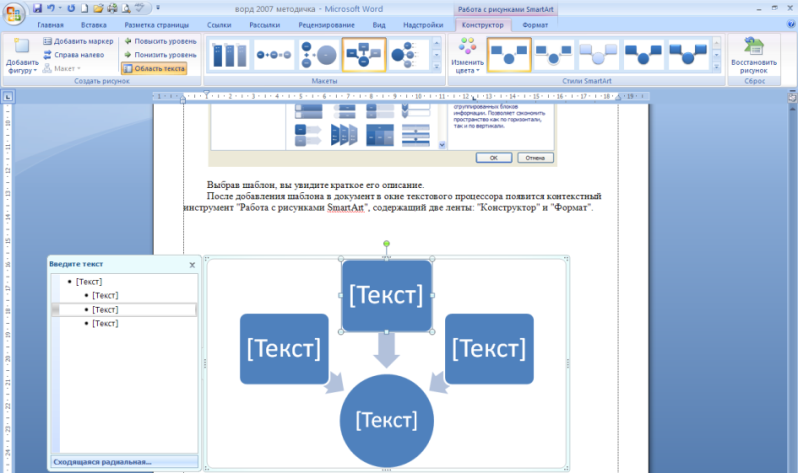Image resolution: width=798 pixels, height=473 pixels.
Task: Click Восстановить рисунок button
Action: click(754, 55)
